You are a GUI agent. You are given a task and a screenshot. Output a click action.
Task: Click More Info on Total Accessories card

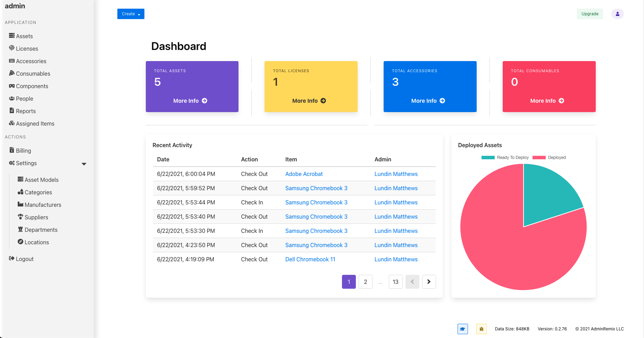(x=428, y=101)
